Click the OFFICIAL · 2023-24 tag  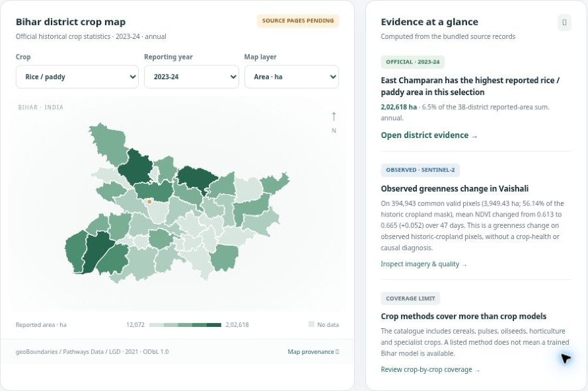tap(412, 62)
